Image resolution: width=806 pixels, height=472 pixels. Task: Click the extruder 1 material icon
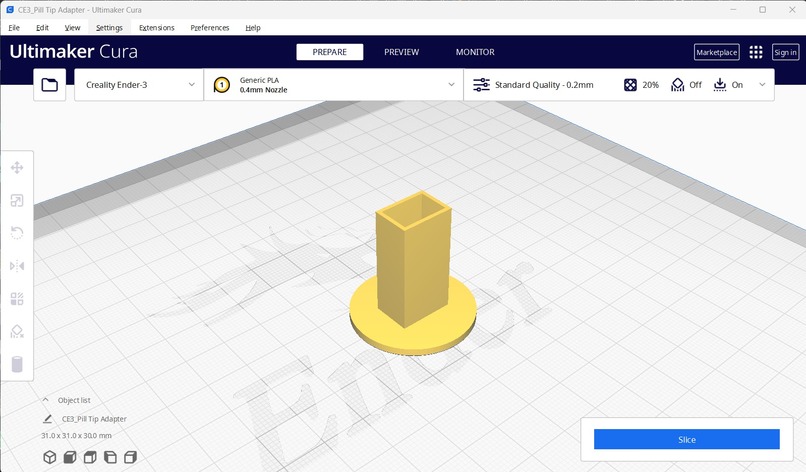click(222, 85)
